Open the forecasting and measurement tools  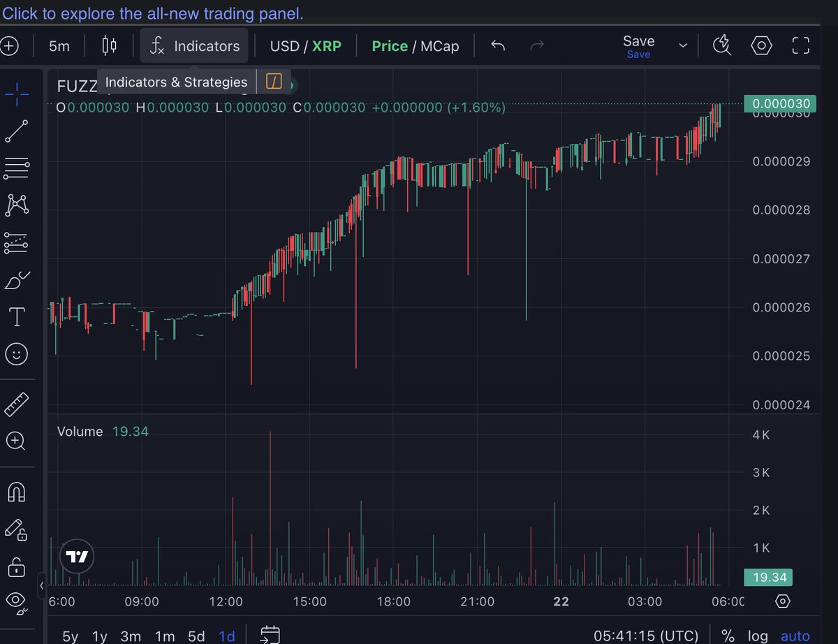click(x=16, y=242)
